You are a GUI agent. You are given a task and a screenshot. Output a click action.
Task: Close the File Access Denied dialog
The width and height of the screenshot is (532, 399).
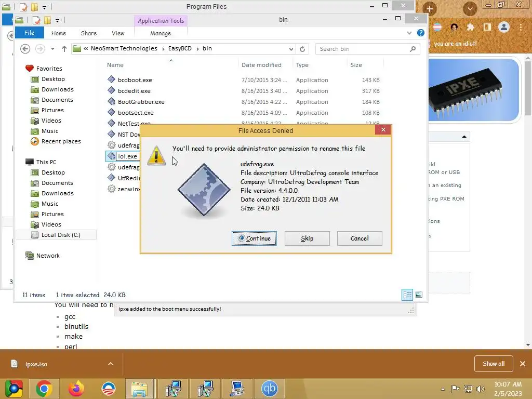(x=383, y=129)
